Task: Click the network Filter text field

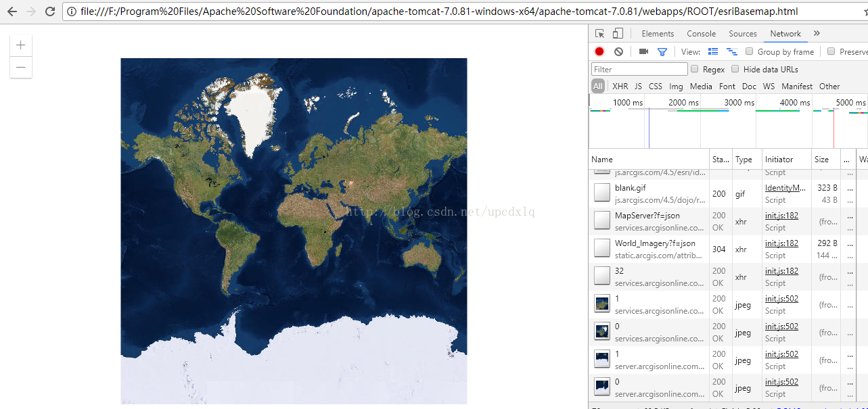Action: (x=639, y=69)
